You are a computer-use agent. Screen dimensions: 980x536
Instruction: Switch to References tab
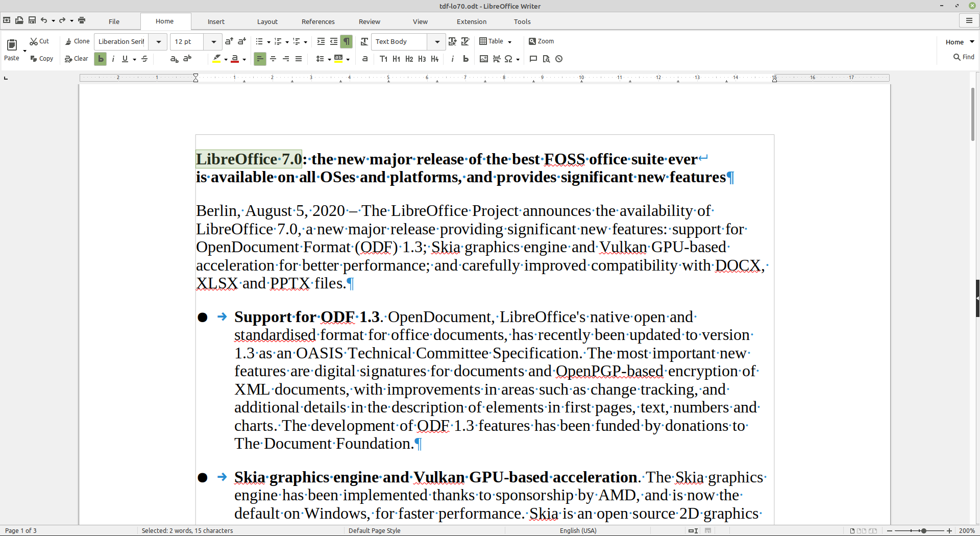click(x=318, y=21)
